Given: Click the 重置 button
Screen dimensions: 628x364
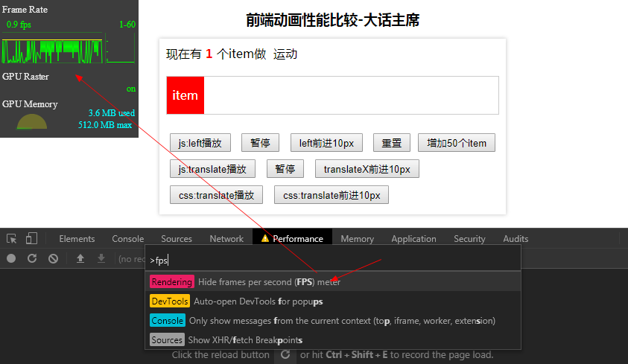Looking at the screenshot, I should (x=392, y=143).
